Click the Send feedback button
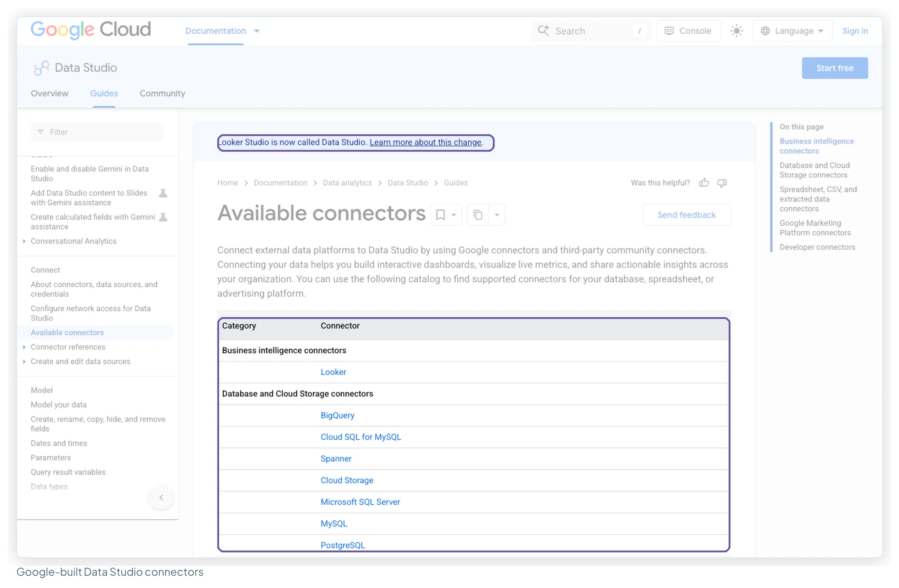This screenshot has width=899, height=588. 687,215
